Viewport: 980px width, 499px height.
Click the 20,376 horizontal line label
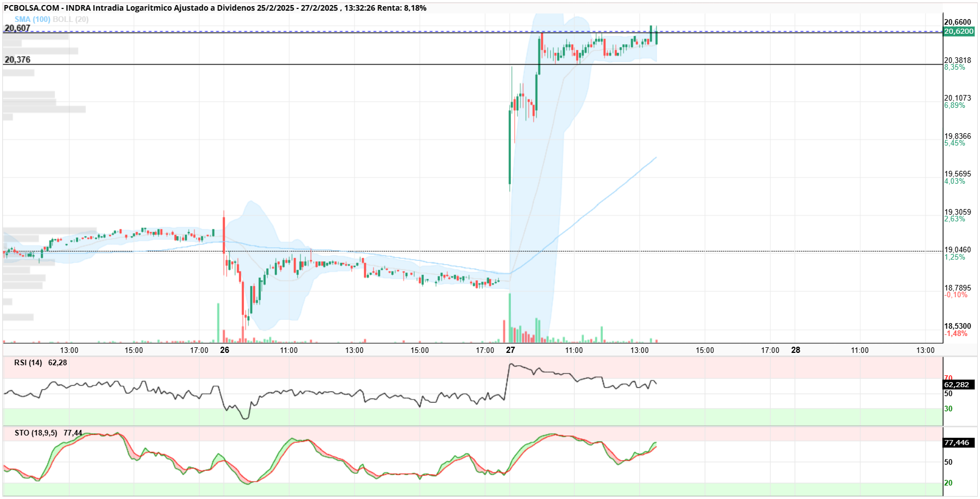tap(17, 60)
